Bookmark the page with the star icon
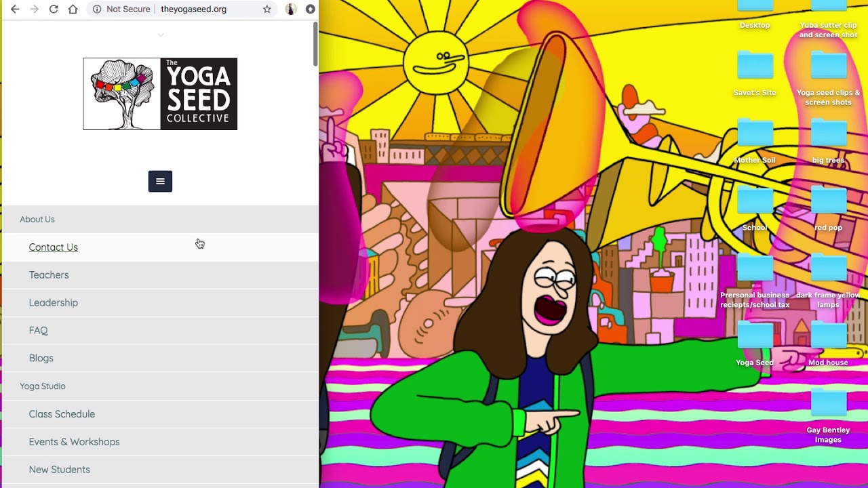 [267, 9]
